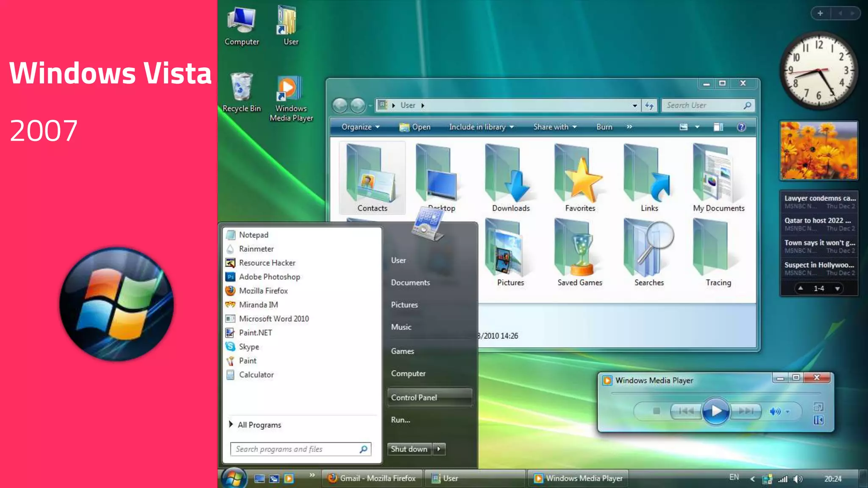Click previous track in Media Player
This screenshot has width=868, height=488.
tap(686, 411)
